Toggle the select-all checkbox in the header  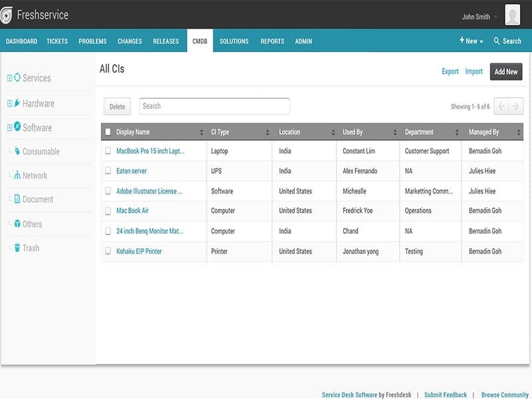pos(108,132)
